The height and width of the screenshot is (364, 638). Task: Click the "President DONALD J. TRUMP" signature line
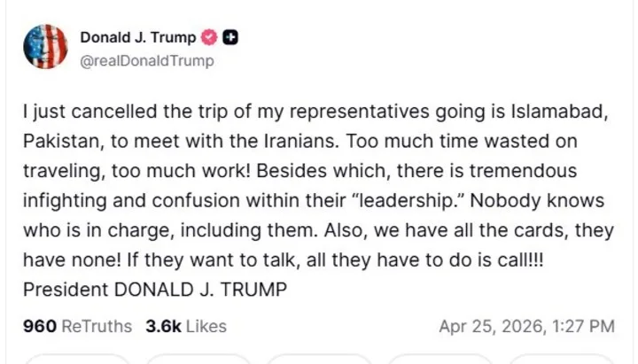pyautogui.click(x=155, y=290)
